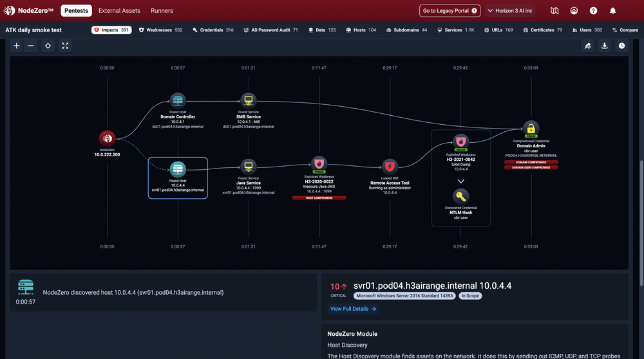
Task: Download the attack path graph
Action: [605, 46]
